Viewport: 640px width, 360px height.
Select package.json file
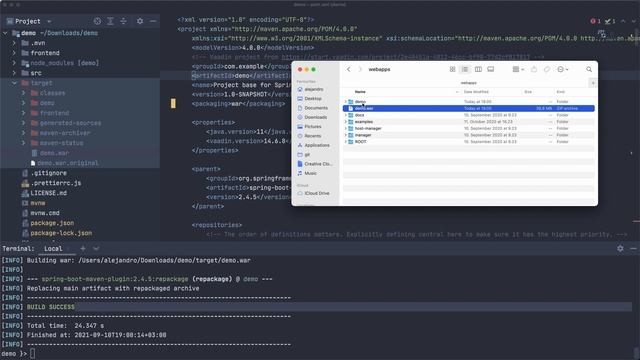point(48,223)
